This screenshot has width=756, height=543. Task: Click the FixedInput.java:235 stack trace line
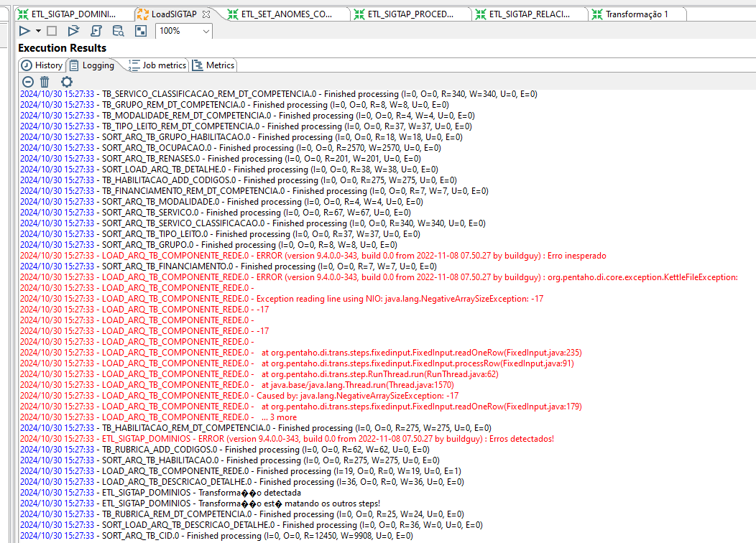point(301,352)
